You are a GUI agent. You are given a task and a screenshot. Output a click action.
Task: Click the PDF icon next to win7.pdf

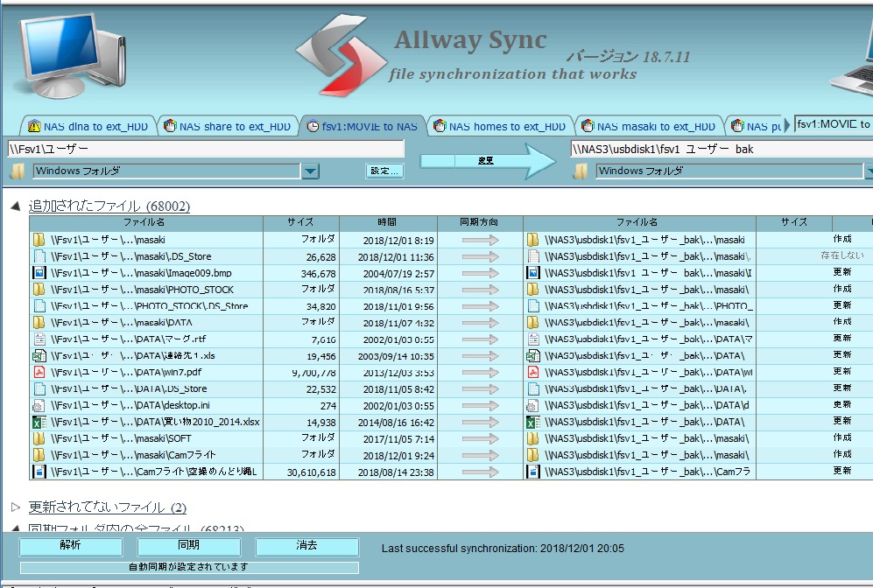pyautogui.click(x=39, y=372)
